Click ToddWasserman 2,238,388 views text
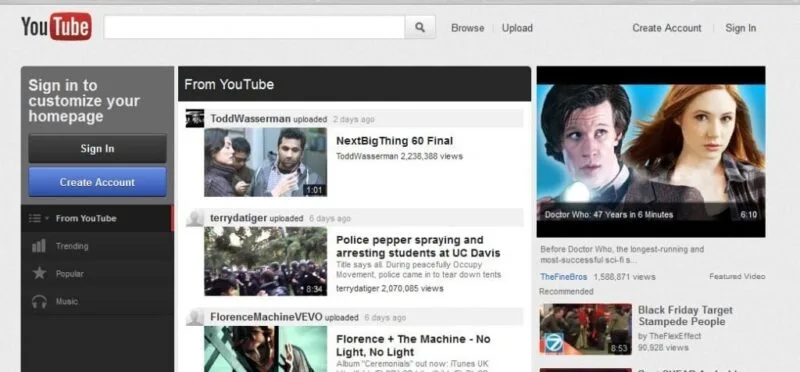This screenshot has height=372, width=800. click(399, 156)
